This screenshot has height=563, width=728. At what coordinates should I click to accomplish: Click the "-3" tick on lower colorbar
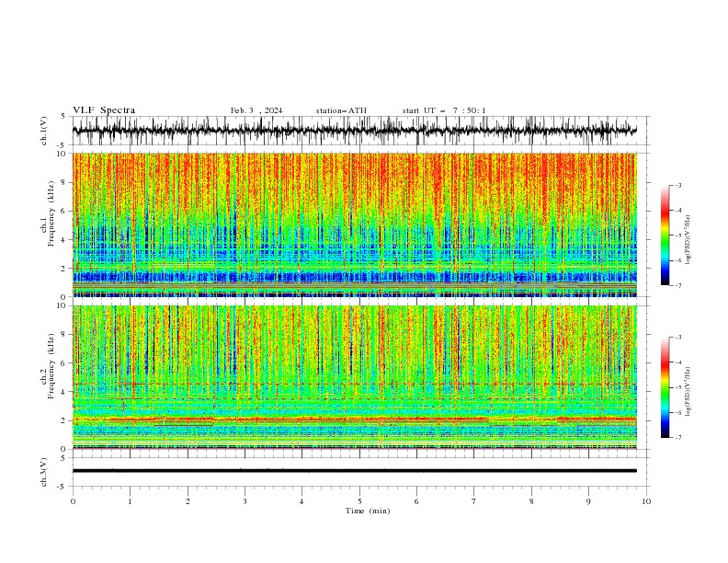coord(677,338)
